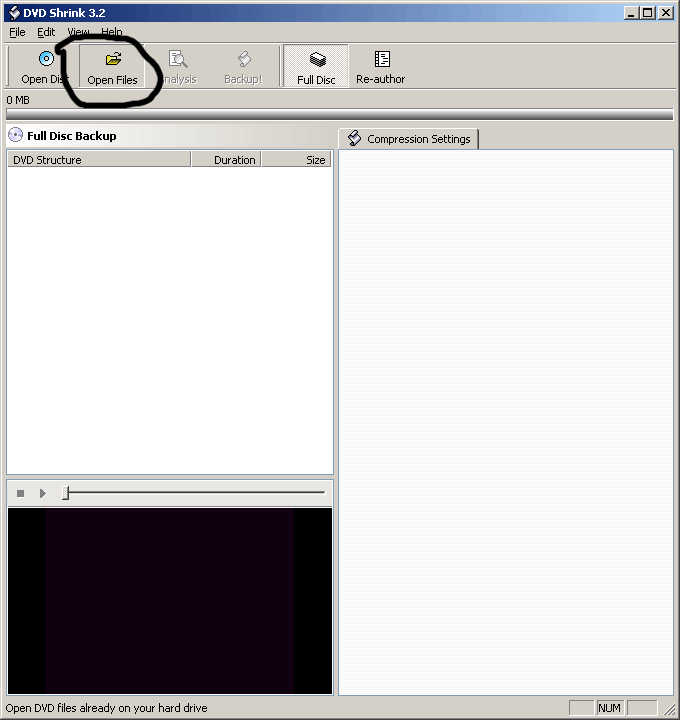Stop the video preview playback
Screen dimensions: 680x720
pyautogui.click(x=21, y=493)
